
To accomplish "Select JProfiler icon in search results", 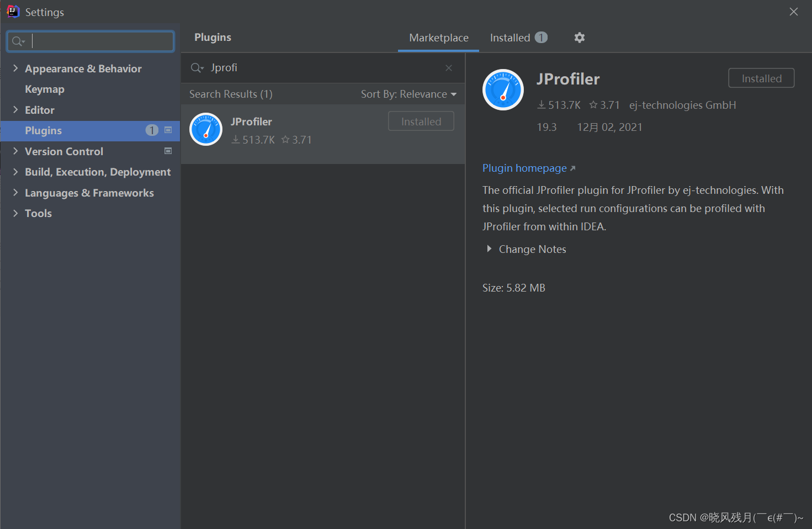I will pos(206,129).
